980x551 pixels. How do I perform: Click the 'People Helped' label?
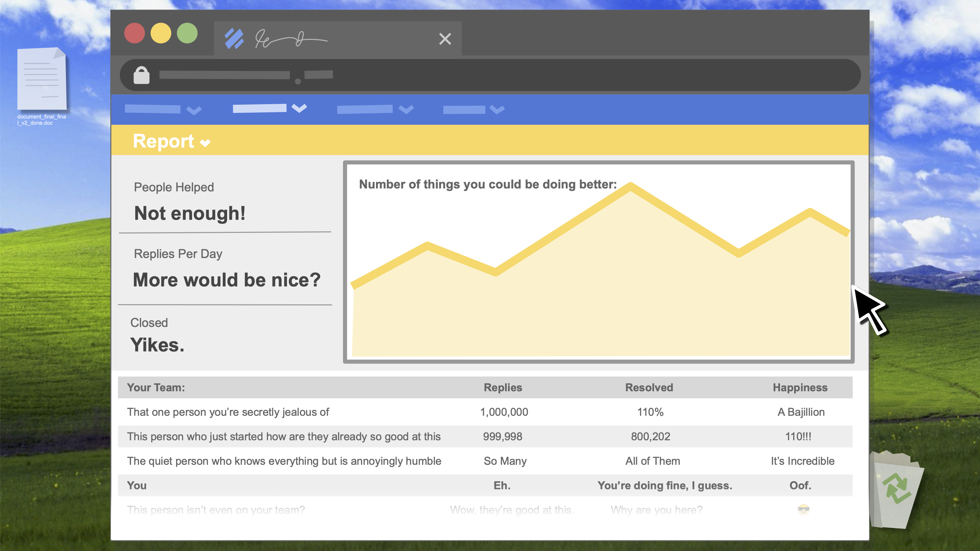pos(174,187)
